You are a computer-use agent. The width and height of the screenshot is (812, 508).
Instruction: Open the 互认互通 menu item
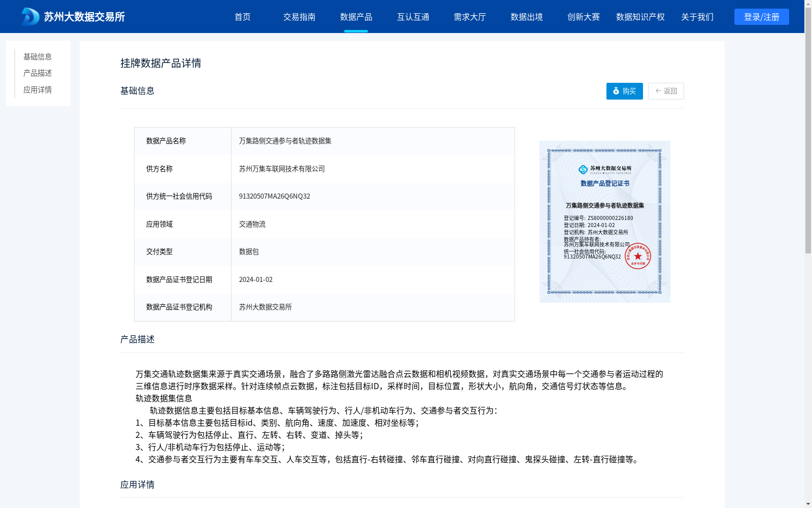[x=413, y=17]
